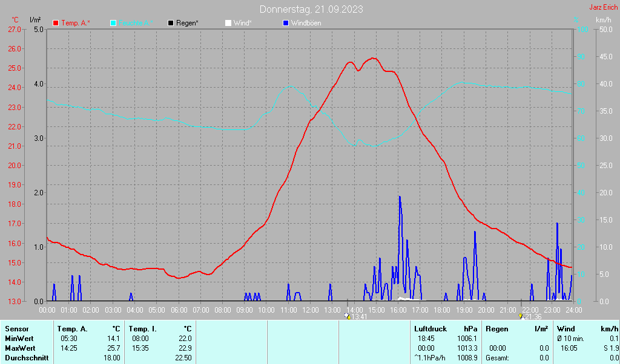The width and height of the screenshot is (620, 364).
Task: Click the Regen* legend label
Action: coord(187,23)
